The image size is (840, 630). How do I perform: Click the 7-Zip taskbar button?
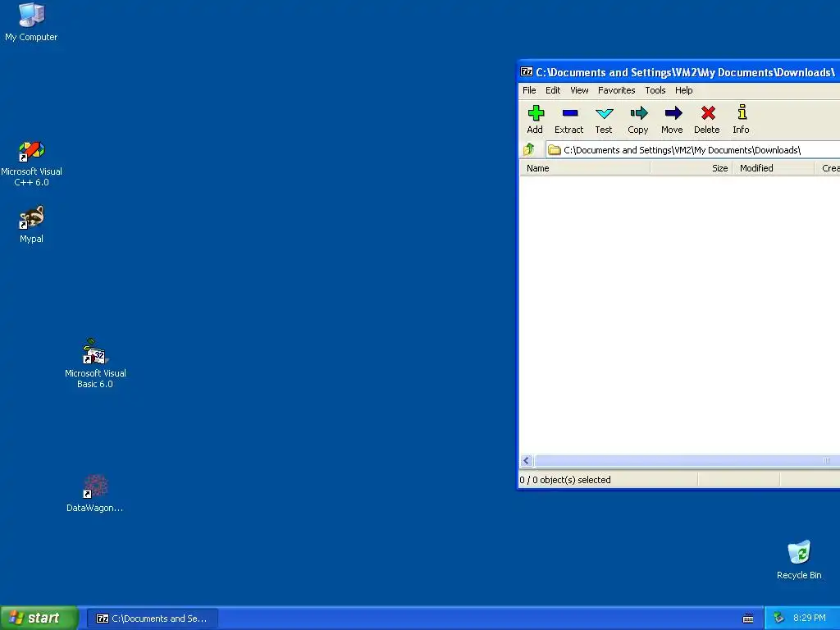[153, 619]
